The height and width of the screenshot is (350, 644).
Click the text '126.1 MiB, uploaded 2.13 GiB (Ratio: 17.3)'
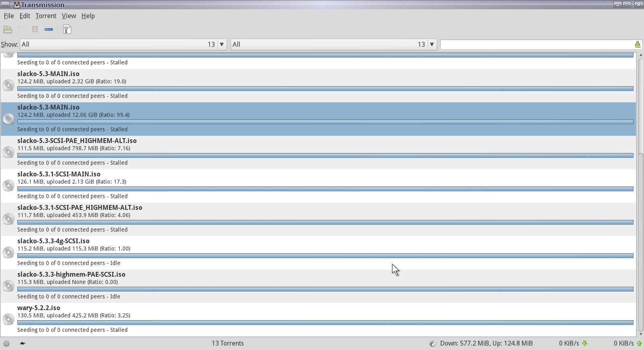[x=72, y=182]
